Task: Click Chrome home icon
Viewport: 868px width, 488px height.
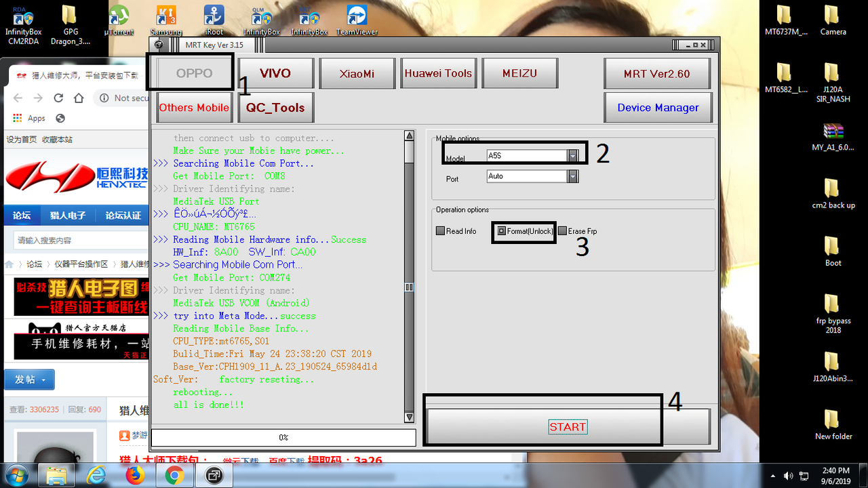Action: coord(79,98)
